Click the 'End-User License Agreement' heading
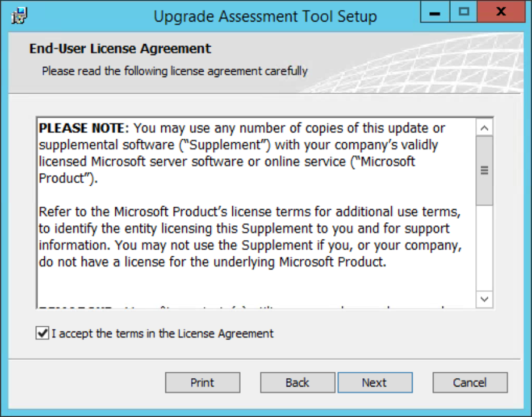532x417 pixels. [120, 48]
